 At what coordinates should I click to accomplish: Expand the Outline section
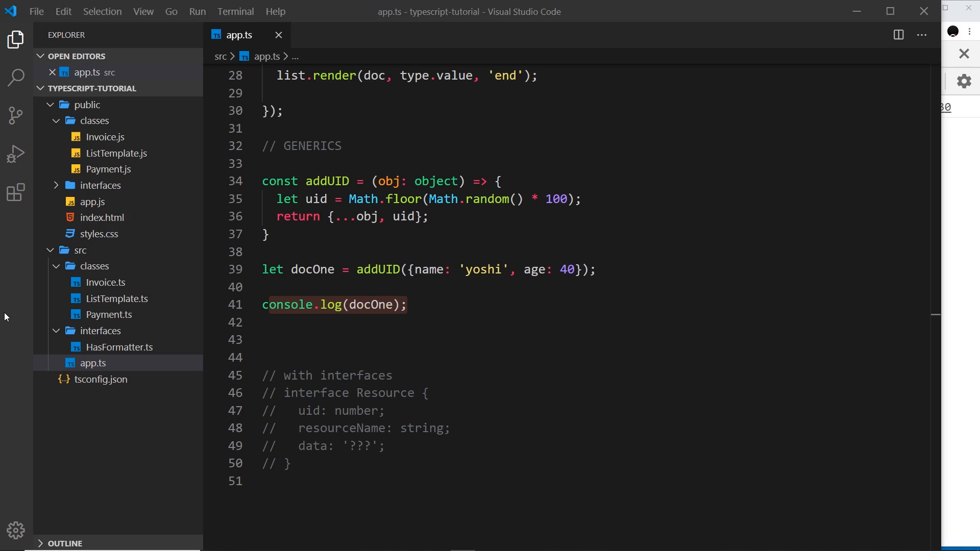click(x=118, y=543)
